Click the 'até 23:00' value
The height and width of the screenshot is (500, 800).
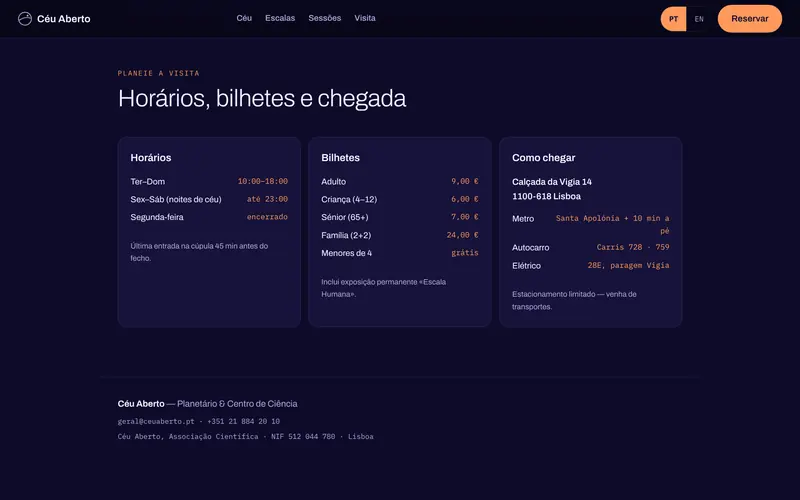pos(267,199)
